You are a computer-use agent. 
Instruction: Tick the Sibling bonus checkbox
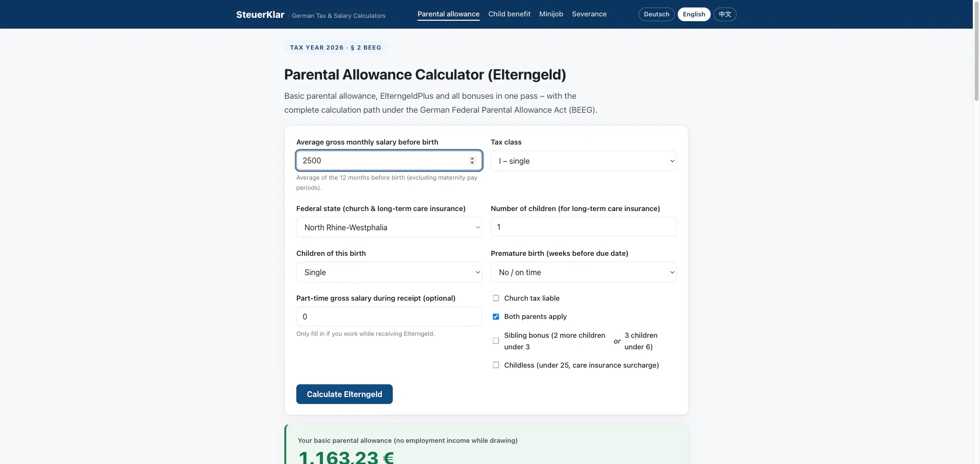(496, 341)
